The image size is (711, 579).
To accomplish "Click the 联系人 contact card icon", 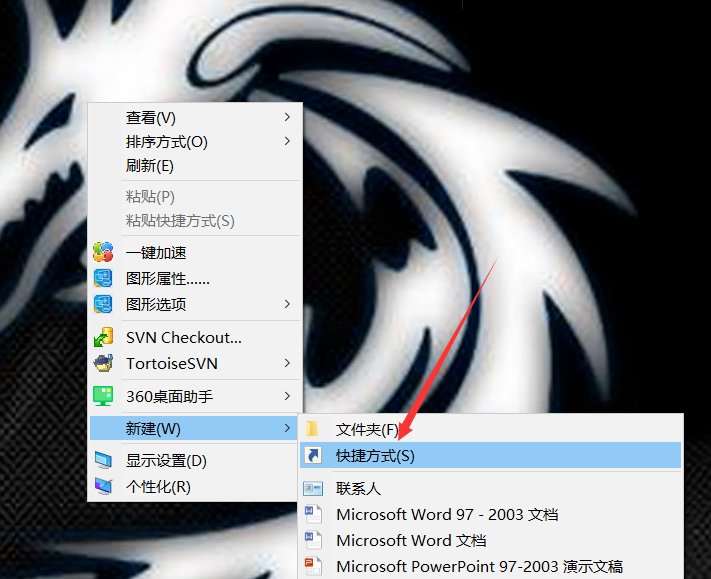I will pyautogui.click(x=313, y=488).
